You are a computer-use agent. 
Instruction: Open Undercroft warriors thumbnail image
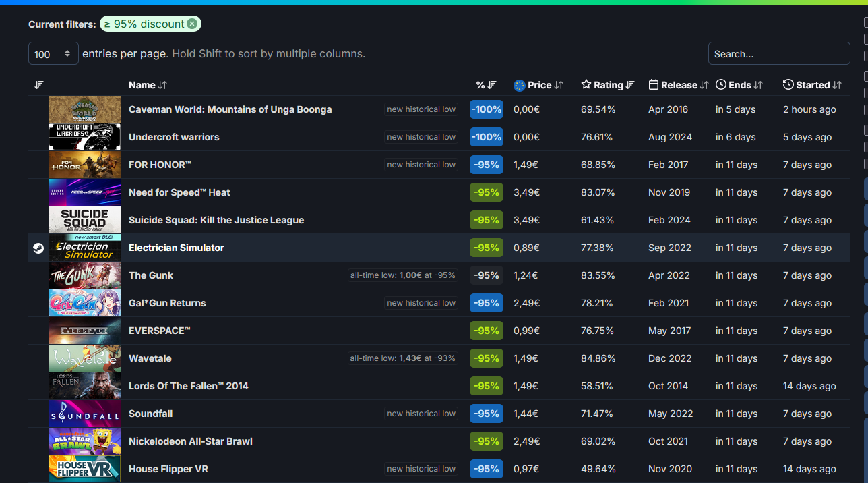pyautogui.click(x=84, y=137)
